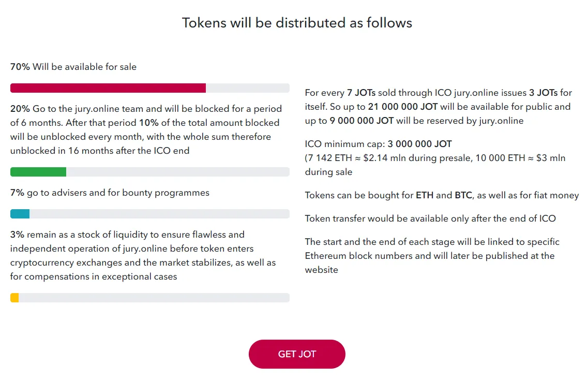Image resolution: width=588 pixels, height=379 pixels.
Task: Click the bold '21 000 000 JOT' figure
Action: [403, 107]
